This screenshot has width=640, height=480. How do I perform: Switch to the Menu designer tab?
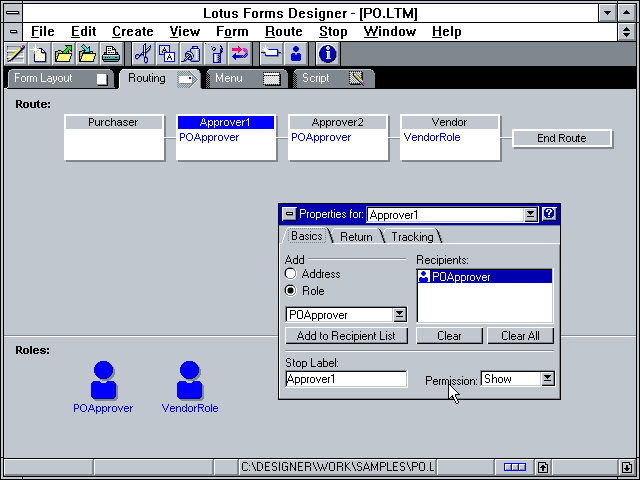coord(247,78)
